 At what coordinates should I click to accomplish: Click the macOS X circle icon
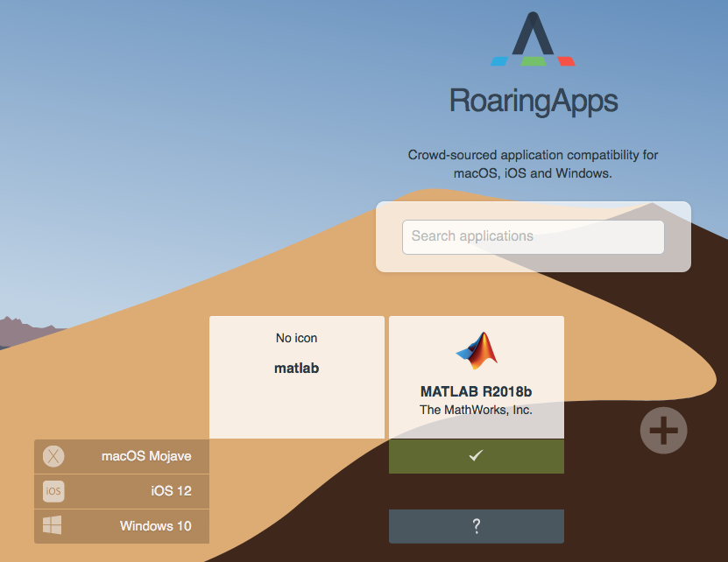[x=53, y=456]
